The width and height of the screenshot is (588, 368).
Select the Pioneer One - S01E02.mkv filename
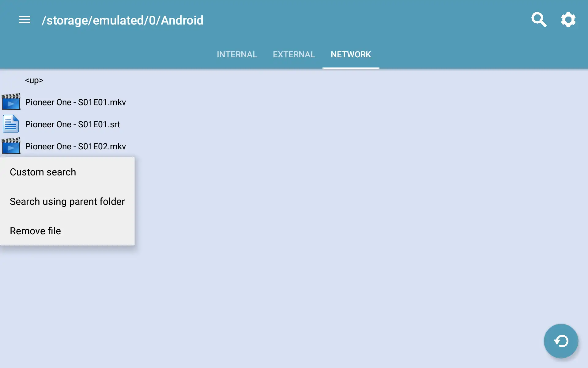(x=75, y=146)
